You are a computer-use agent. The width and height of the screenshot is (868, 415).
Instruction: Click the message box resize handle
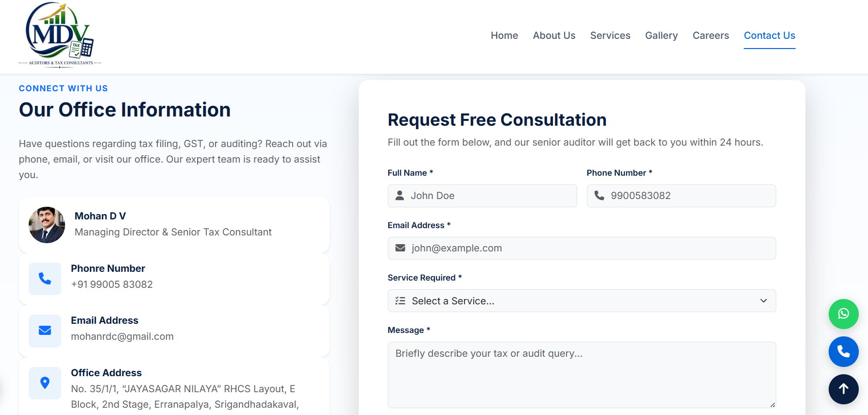pos(772,404)
